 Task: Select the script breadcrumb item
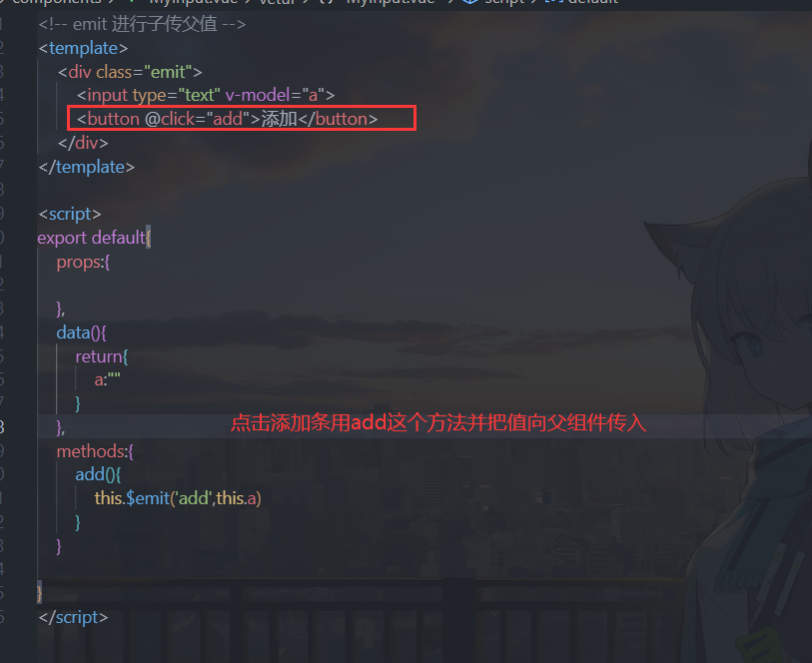point(504,2)
